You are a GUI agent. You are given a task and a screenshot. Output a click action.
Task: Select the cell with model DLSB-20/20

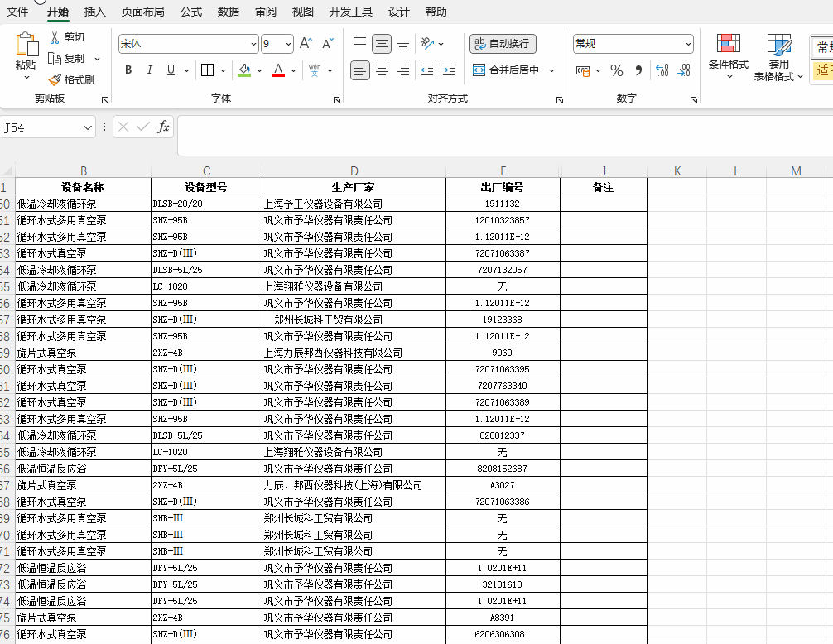(206, 204)
